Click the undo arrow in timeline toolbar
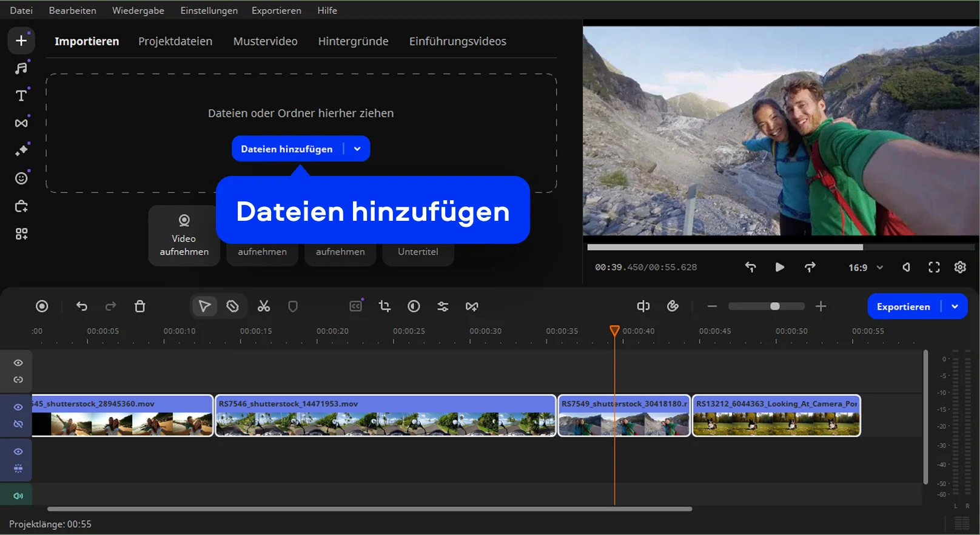The height and width of the screenshot is (535, 980). [82, 306]
